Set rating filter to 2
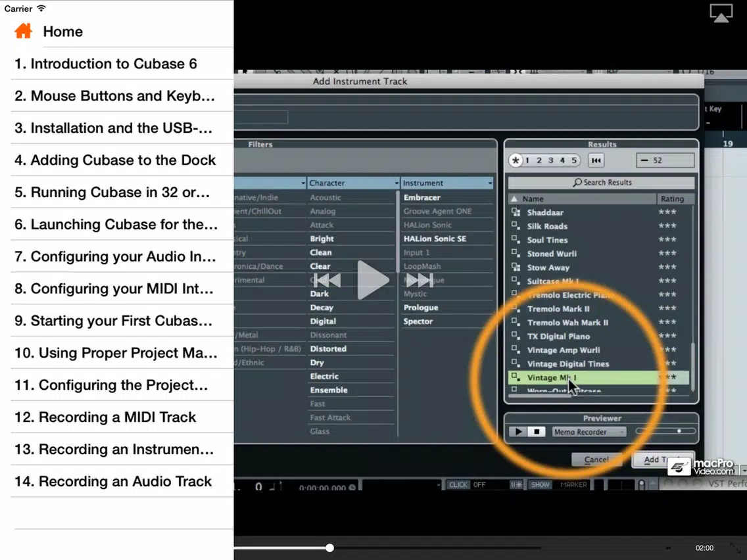 coord(539,160)
